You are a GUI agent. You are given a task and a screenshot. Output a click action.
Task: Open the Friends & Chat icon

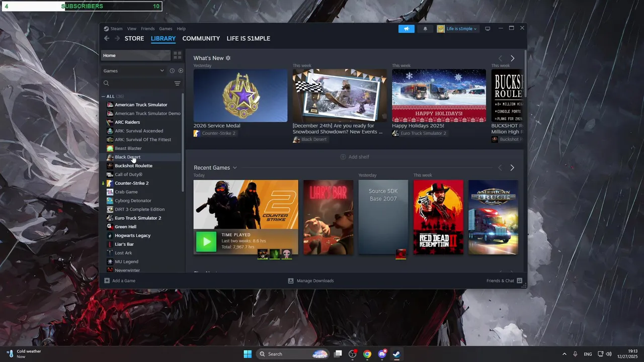[x=520, y=281]
